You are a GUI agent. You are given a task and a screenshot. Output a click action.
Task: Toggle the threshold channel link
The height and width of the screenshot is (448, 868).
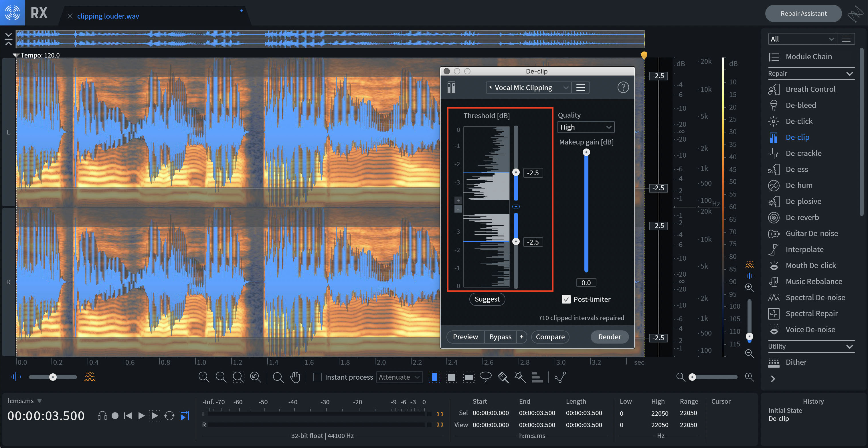516,207
